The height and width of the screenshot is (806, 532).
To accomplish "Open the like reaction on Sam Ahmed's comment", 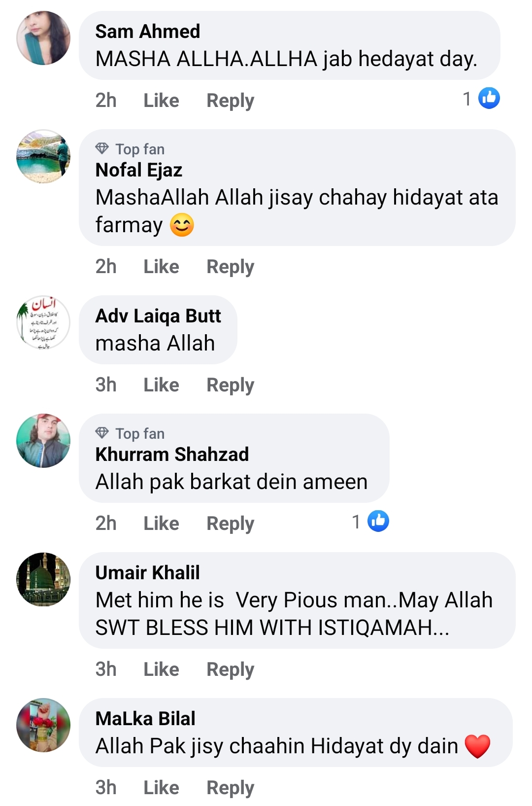I will [x=489, y=98].
